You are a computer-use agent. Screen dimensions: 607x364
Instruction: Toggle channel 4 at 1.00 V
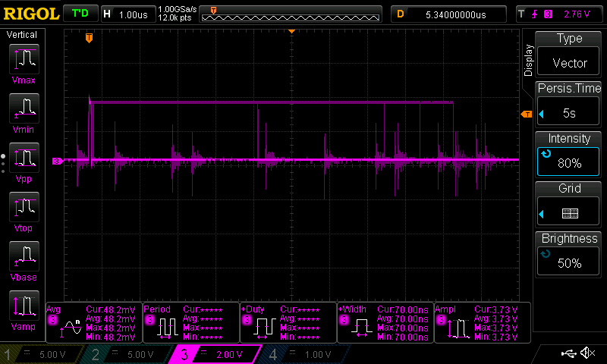click(301, 354)
